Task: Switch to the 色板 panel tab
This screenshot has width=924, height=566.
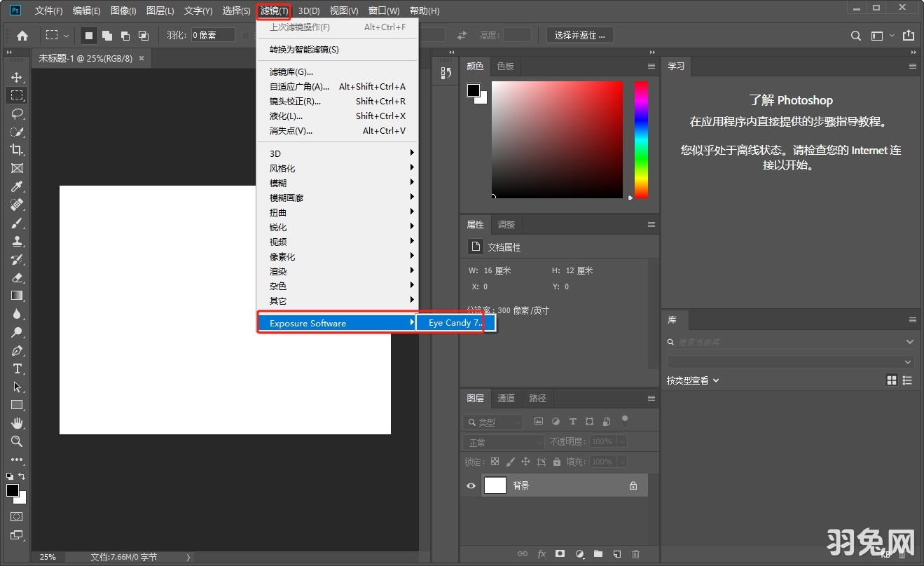Action: (505, 66)
